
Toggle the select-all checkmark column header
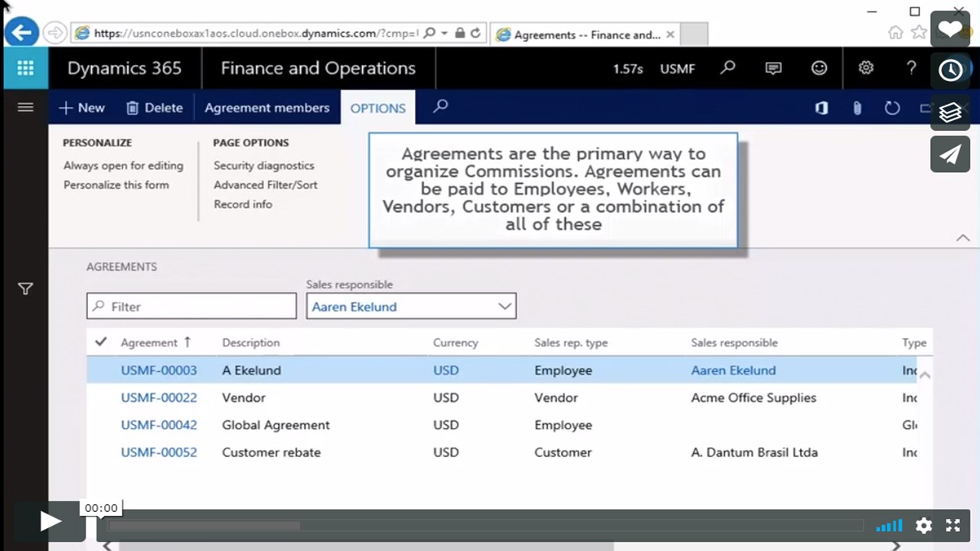click(100, 342)
